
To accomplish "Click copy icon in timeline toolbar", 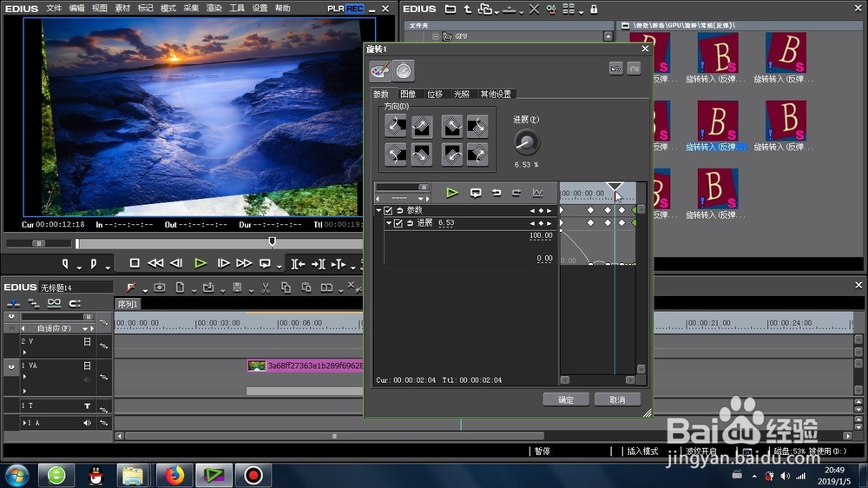I will [x=286, y=287].
